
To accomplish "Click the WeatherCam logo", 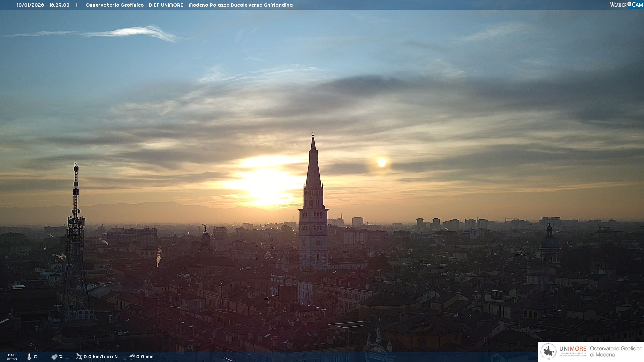I will pyautogui.click(x=626, y=5).
